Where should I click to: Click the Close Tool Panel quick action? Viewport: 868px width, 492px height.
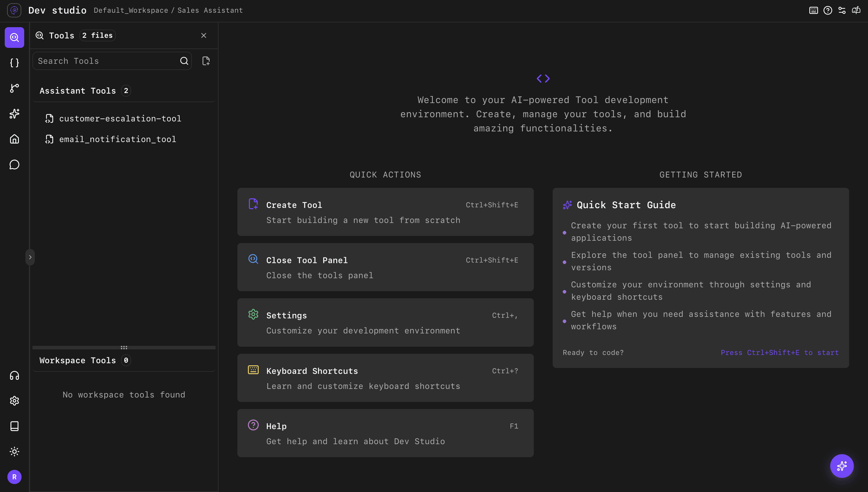click(x=385, y=267)
